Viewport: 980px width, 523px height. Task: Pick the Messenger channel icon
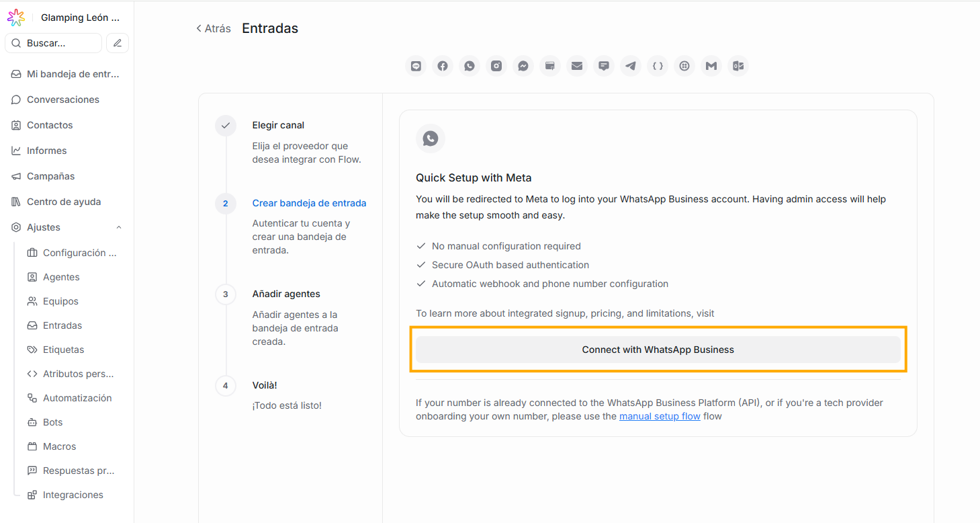coord(523,66)
